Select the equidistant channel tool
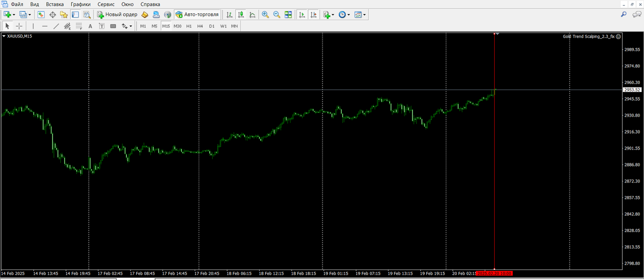Image resolution: width=644 pixels, height=280 pixels. click(67, 26)
